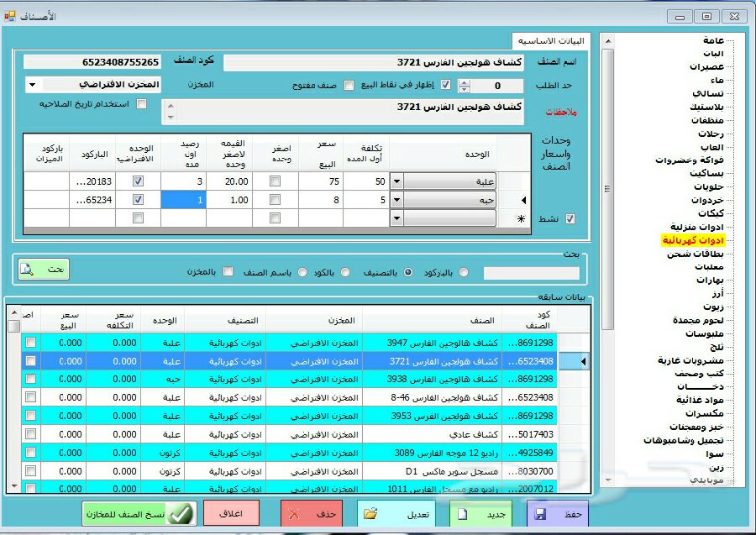Toggle default unit checkbox in علبة row
Viewport: 756px width, 535px height.
tap(138, 181)
